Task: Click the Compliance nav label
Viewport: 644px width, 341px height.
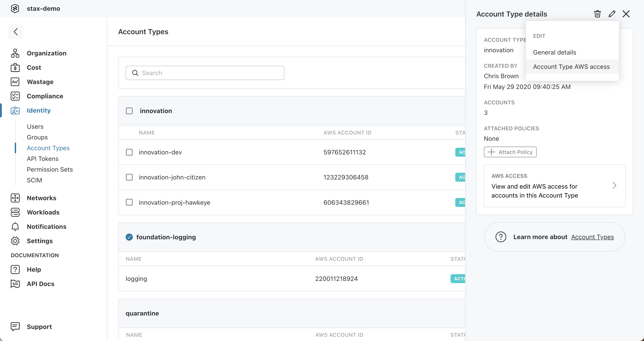Action: click(45, 96)
